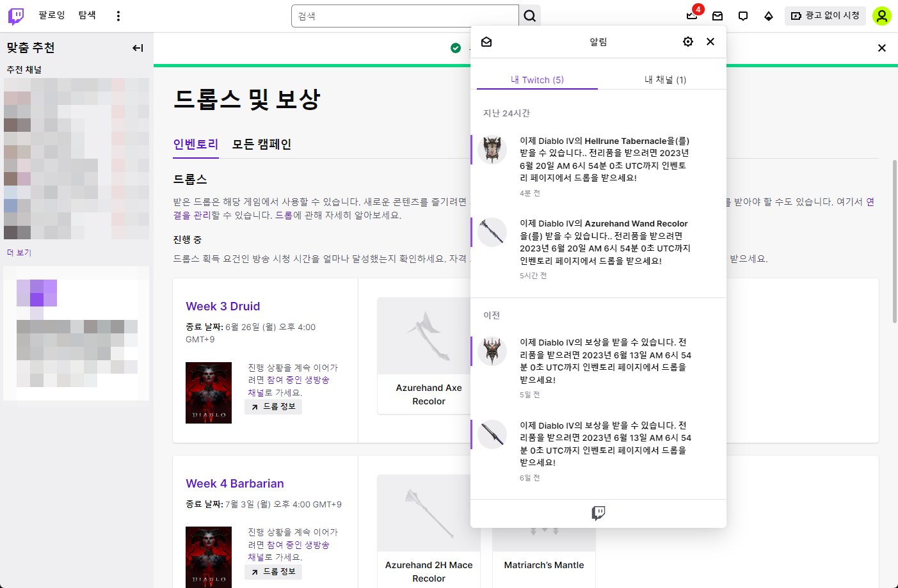Click the search magnifier button
The width and height of the screenshot is (898, 588).
(530, 16)
